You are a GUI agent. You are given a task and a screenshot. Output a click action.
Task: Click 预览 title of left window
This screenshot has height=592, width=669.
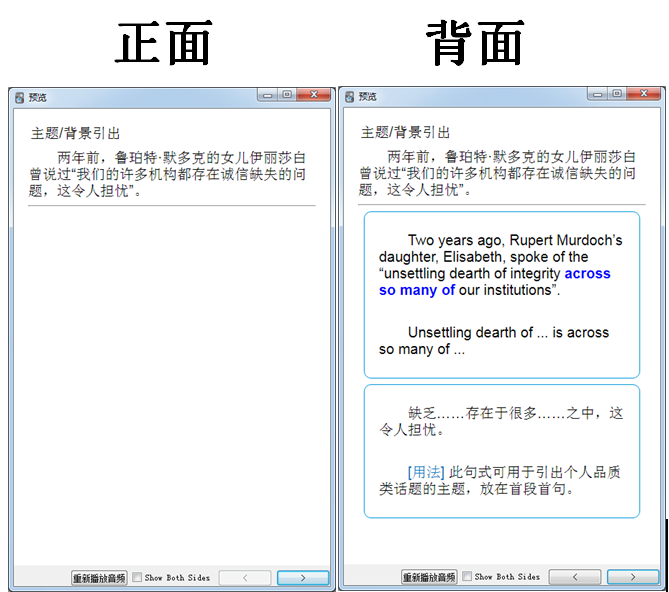[38, 98]
